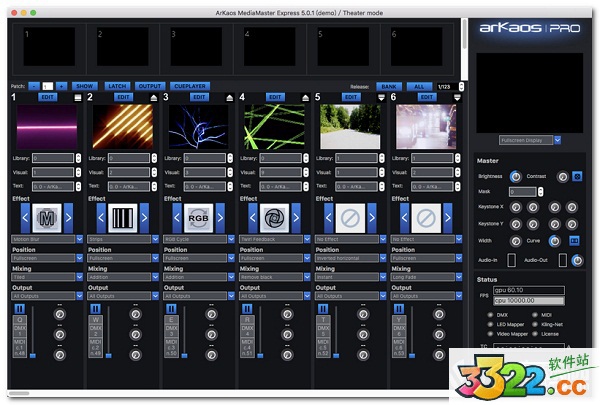Click the down-arrow icon of layer 6
Viewport: 600px width, 405px height.
point(457,98)
